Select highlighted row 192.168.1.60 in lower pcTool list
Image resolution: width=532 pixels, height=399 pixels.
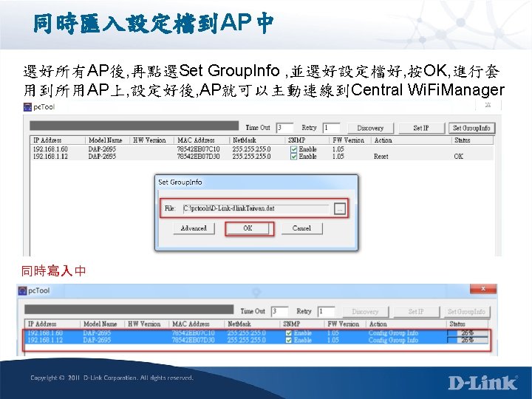257,333
